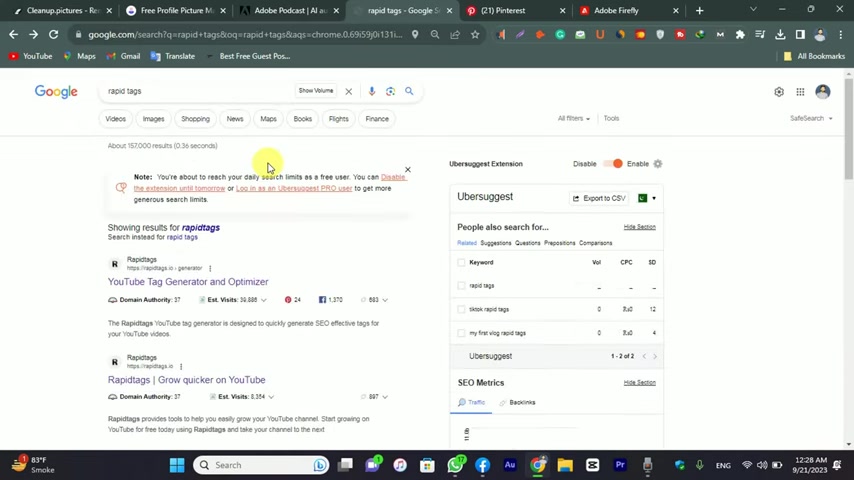Go to next Ubersuggest keywords page
The width and height of the screenshot is (854, 480).
click(655, 356)
